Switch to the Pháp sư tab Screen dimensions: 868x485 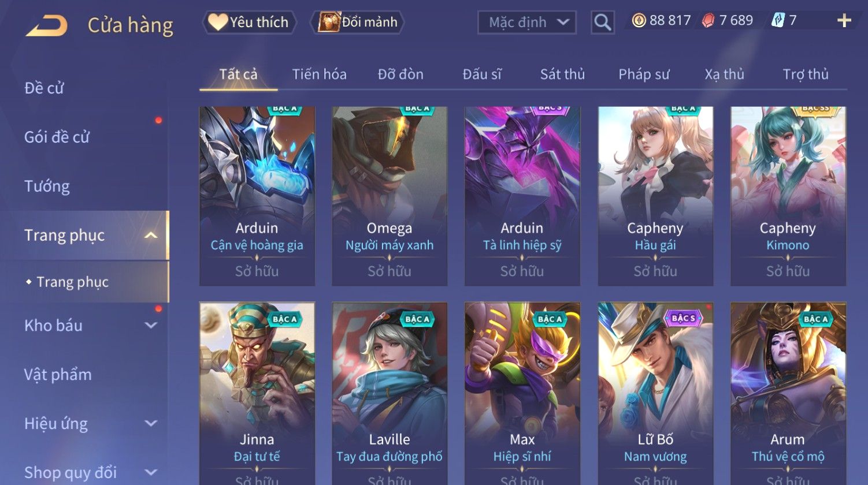tap(644, 74)
